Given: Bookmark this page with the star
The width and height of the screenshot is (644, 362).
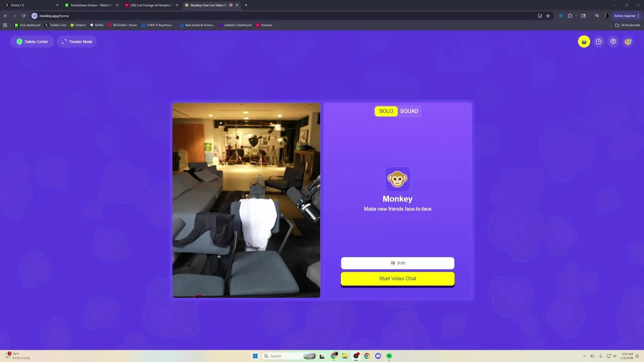Looking at the screenshot, I should pyautogui.click(x=548, y=16).
